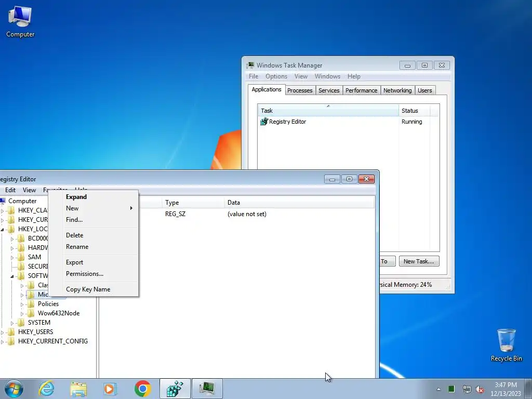The height and width of the screenshot is (399, 532).
Task: Expand the Wow6432Node tree node
Action: [22, 314]
